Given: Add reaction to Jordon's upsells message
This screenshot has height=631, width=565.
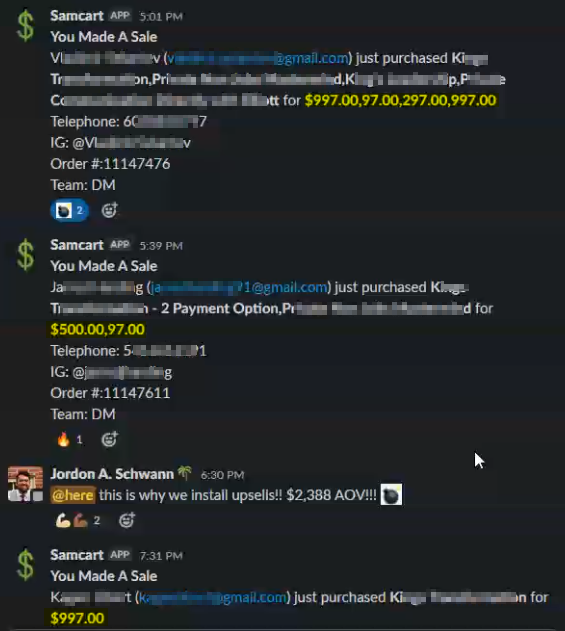Looking at the screenshot, I should pos(127,521).
